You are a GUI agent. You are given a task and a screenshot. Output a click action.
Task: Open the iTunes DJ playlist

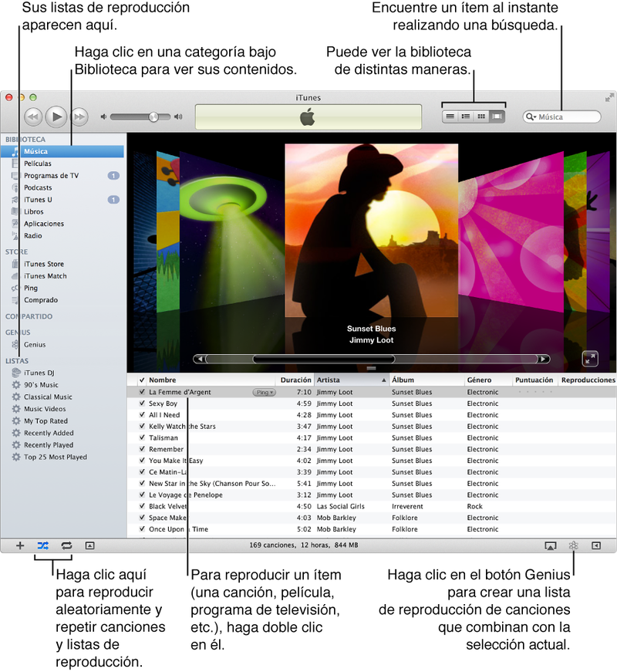pyautogui.click(x=39, y=373)
